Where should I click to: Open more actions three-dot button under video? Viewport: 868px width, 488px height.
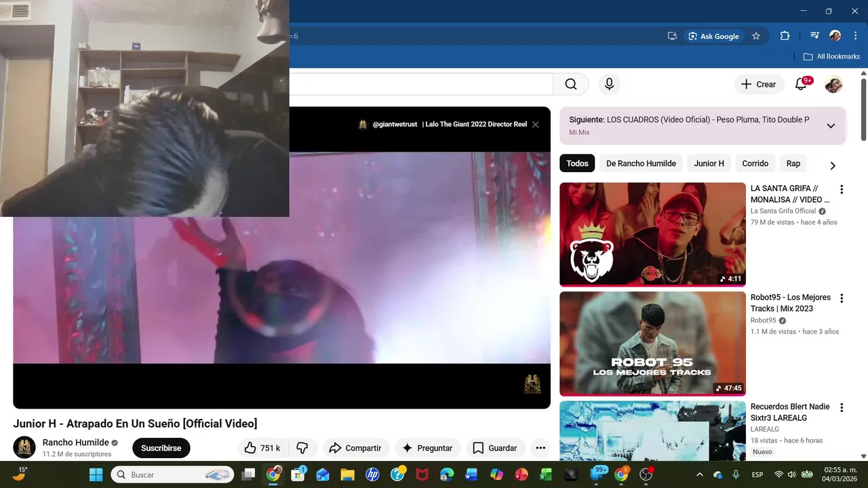[540, 448]
